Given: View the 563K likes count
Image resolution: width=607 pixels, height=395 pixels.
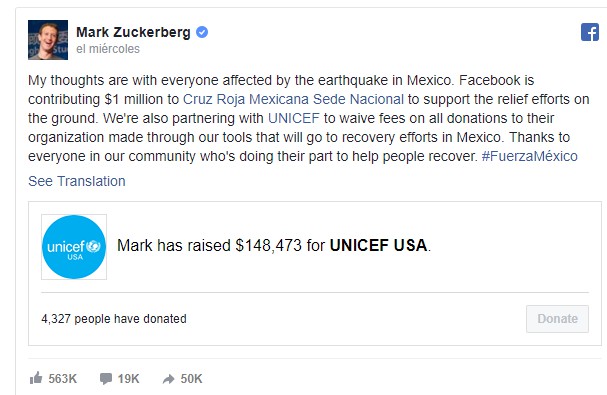Looking at the screenshot, I should click(62, 378).
